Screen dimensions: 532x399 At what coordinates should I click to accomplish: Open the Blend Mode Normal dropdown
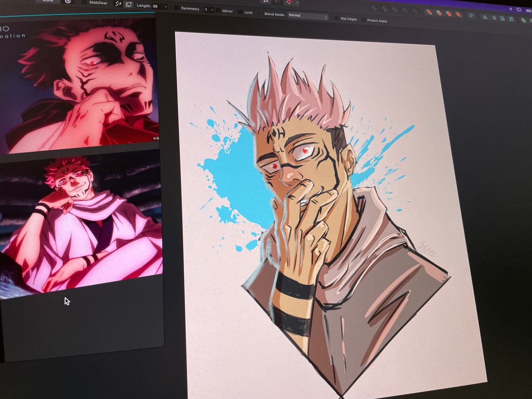(308, 16)
